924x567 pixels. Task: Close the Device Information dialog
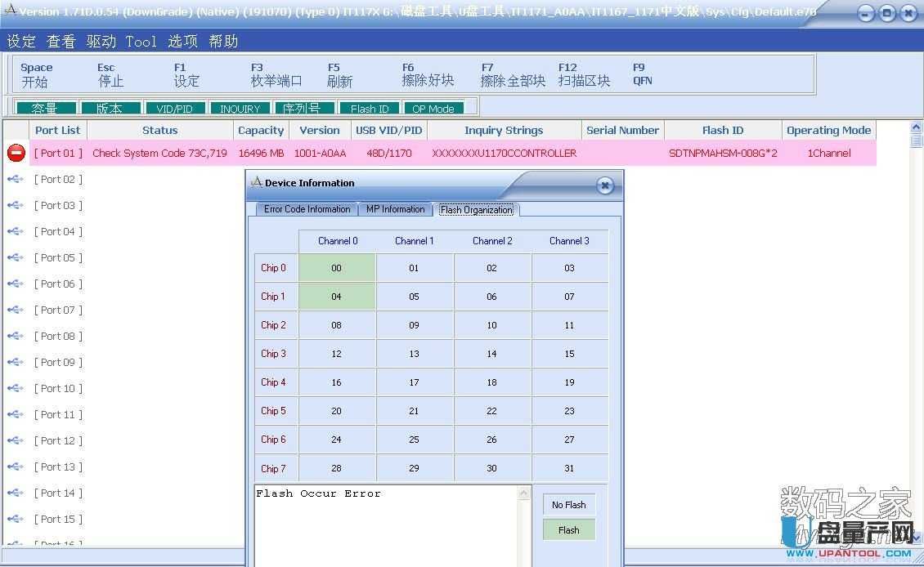[x=605, y=185]
